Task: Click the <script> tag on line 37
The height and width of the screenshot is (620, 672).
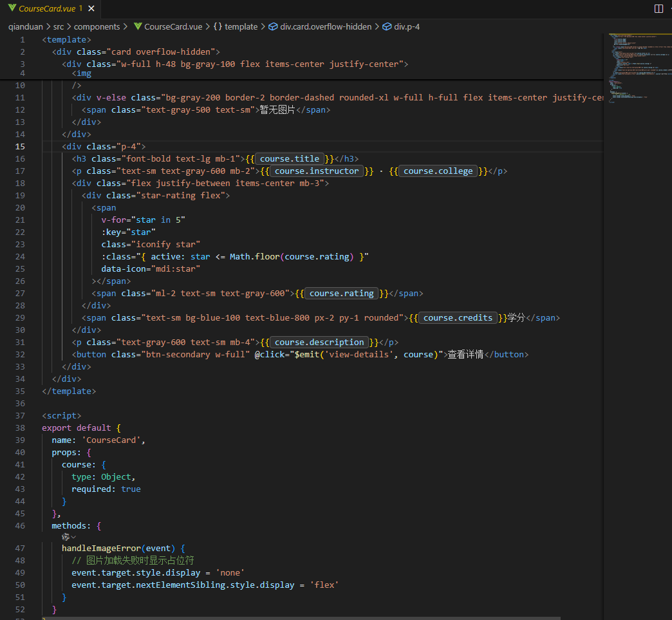Action: pos(61,416)
